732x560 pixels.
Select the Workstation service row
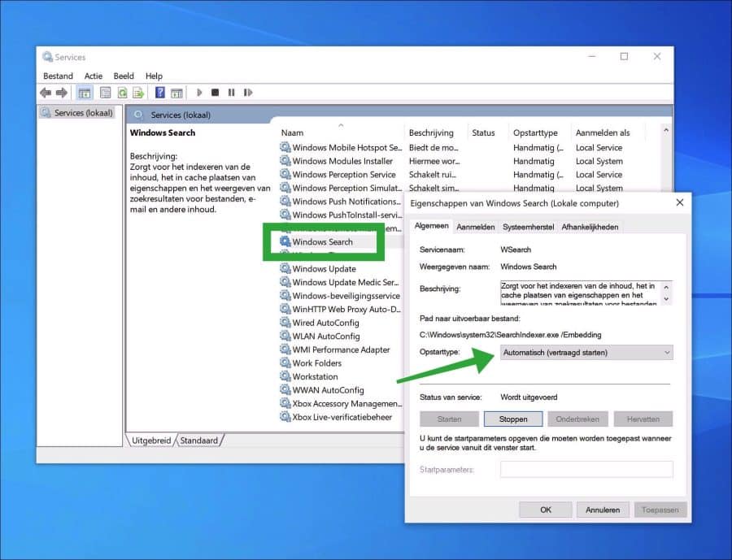click(341, 376)
